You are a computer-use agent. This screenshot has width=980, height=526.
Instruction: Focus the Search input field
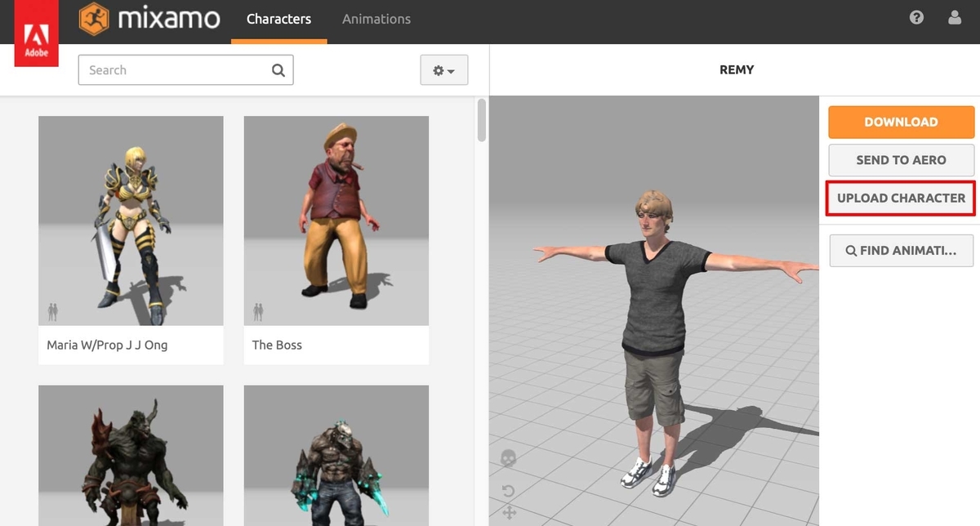pyautogui.click(x=185, y=70)
